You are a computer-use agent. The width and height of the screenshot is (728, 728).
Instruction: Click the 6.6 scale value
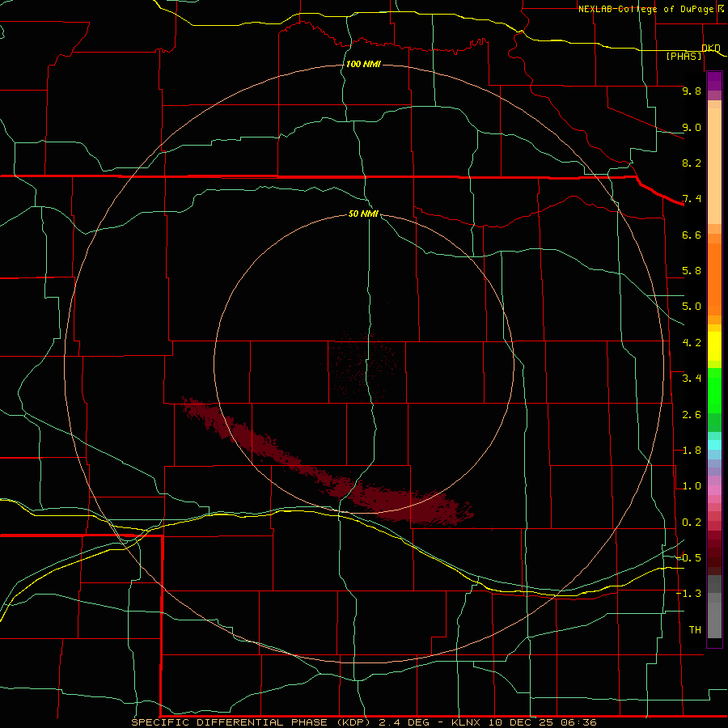pyautogui.click(x=692, y=235)
